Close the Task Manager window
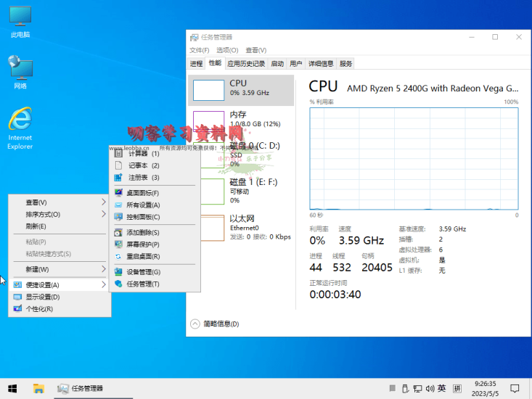The width and height of the screenshot is (532, 399). point(519,37)
